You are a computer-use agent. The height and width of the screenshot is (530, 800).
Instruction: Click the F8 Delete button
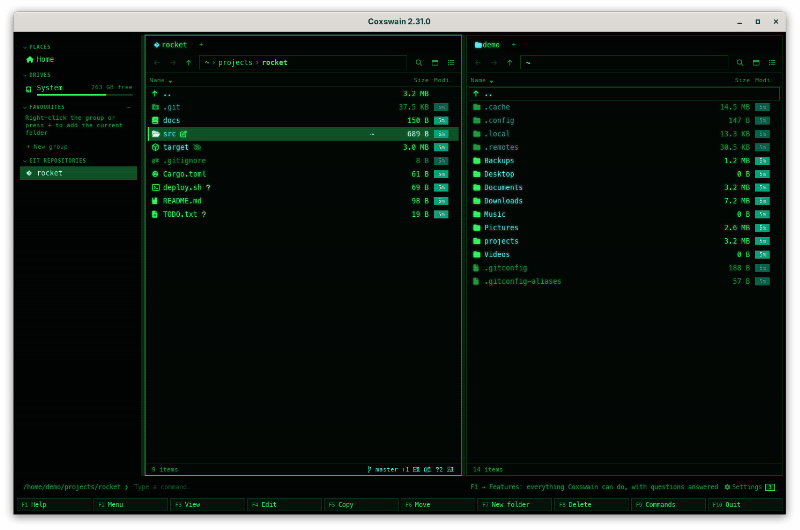[591, 505]
